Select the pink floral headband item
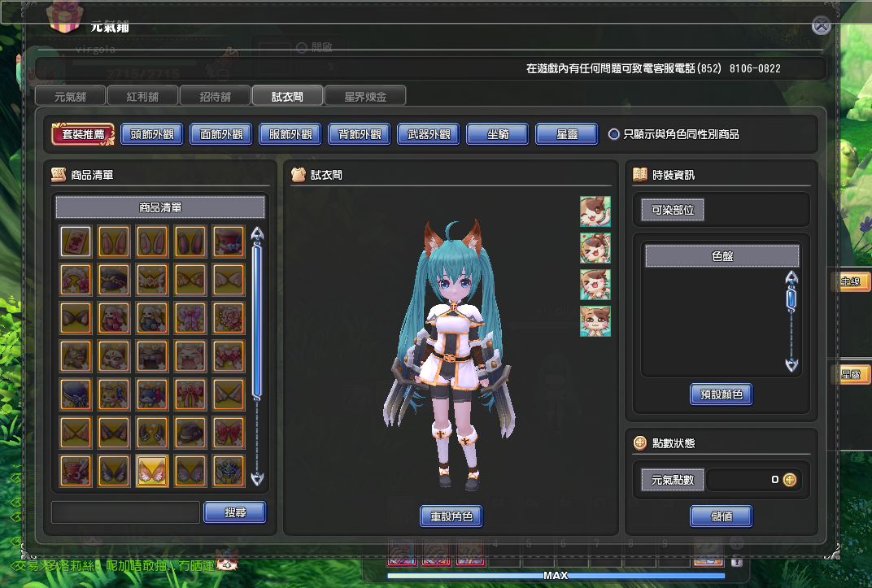Screen dimensions: 872x588 76,280
